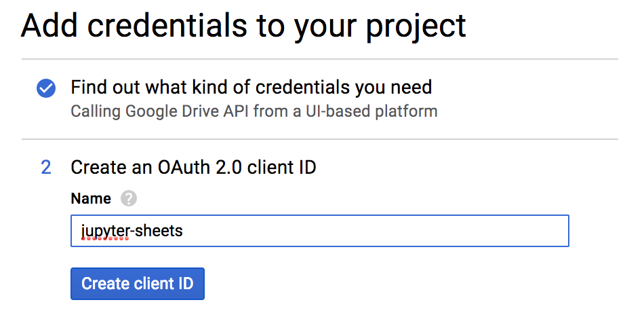Click the 'Add credentials to your project' title
Image resolution: width=644 pixels, height=334 pixels.
pos(243,26)
